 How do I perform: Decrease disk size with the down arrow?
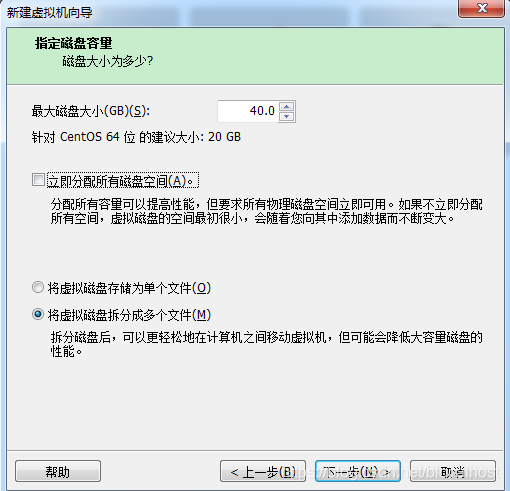286,116
